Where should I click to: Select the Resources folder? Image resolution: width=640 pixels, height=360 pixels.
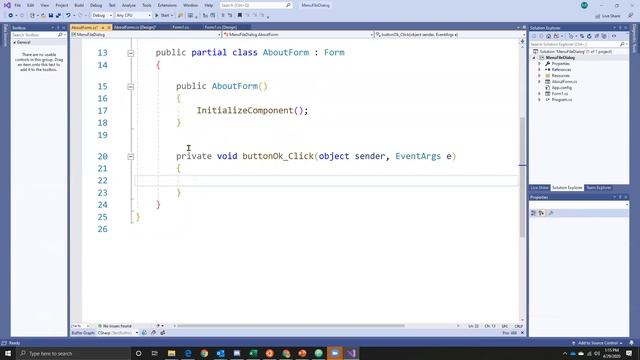pyautogui.click(x=560, y=76)
